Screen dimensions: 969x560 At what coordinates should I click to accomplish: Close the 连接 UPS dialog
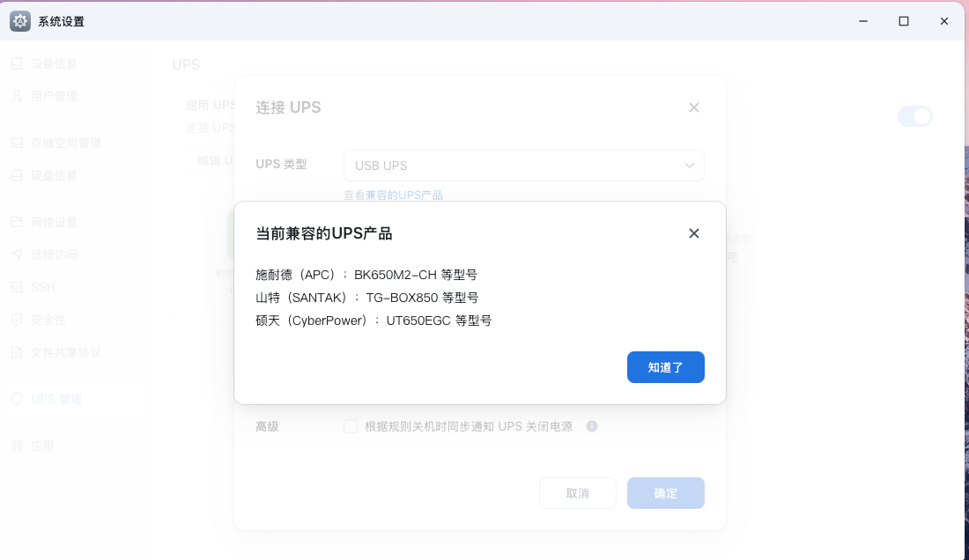click(694, 107)
